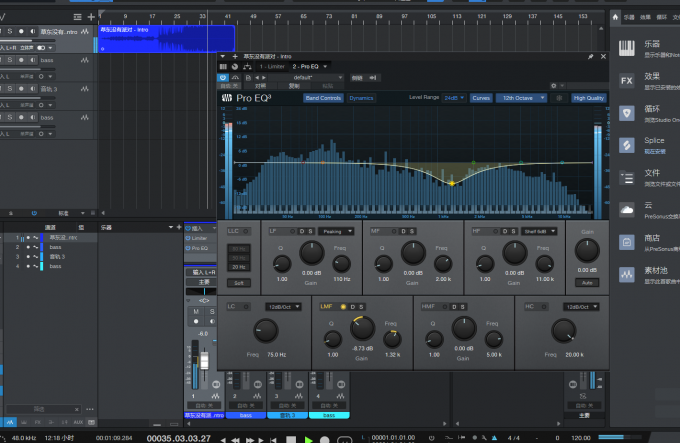The width and height of the screenshot is (680, 443).
Task: Toggle Pro EQ power bypass button
Action: pyautogui.click(x=223, y=78)
